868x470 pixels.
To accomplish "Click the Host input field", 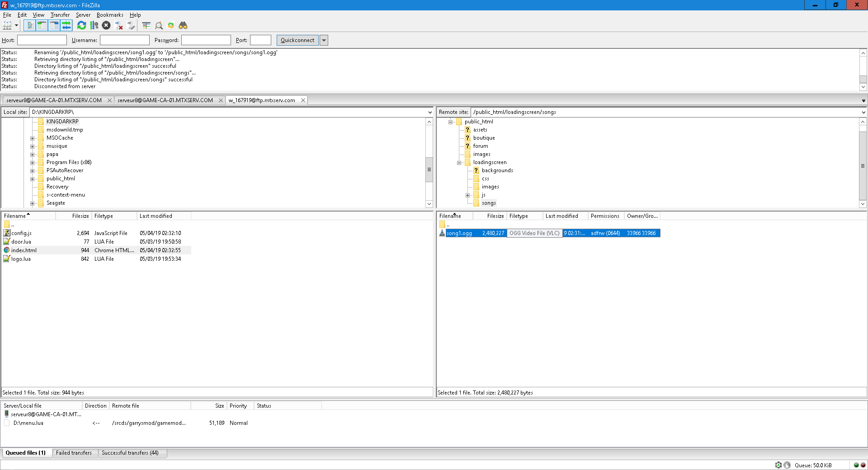I will 42,40.
